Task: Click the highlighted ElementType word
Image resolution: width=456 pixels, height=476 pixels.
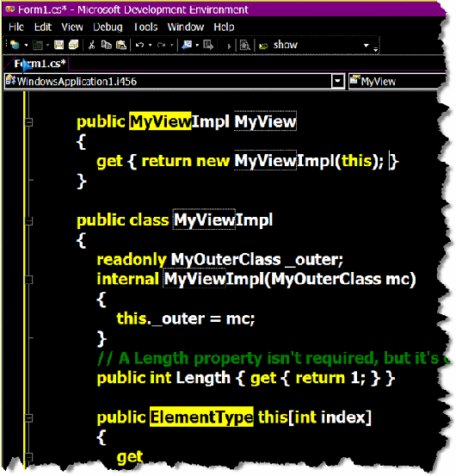Action: tap(201, 417)
